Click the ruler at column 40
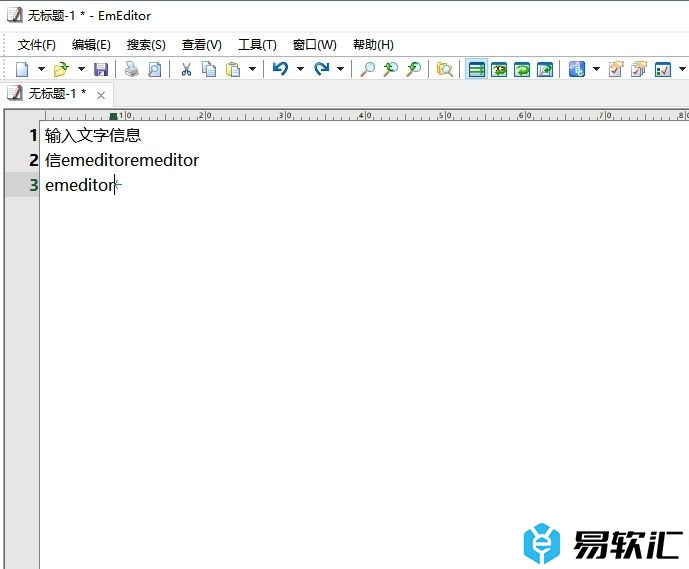The height and width of the screenshot is (569, 689). click(365, 116)
